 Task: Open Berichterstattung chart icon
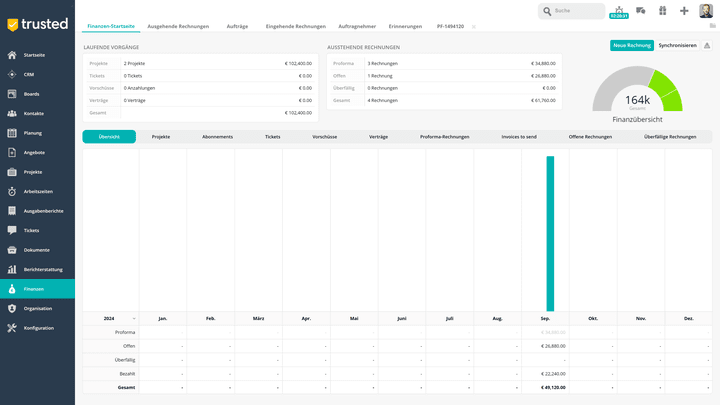point(12,269)
